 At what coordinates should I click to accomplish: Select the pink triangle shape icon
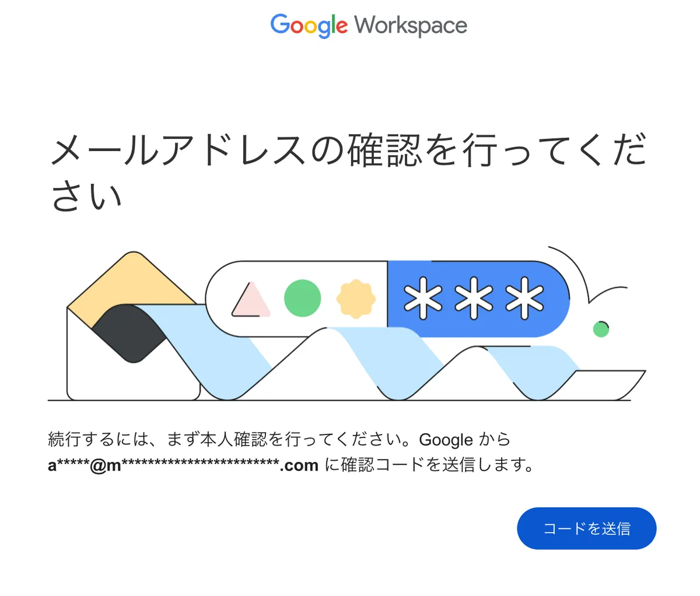click(x=251, y=300)
